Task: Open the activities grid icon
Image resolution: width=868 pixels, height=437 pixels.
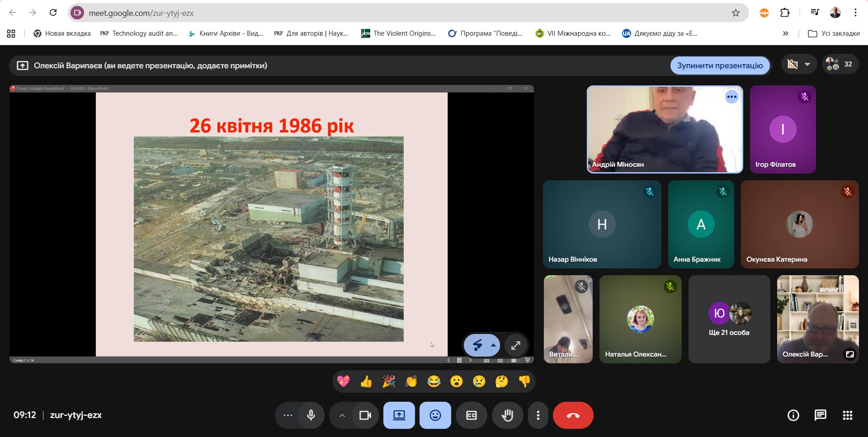Action: pyautogui.click(x=847, y=415)
